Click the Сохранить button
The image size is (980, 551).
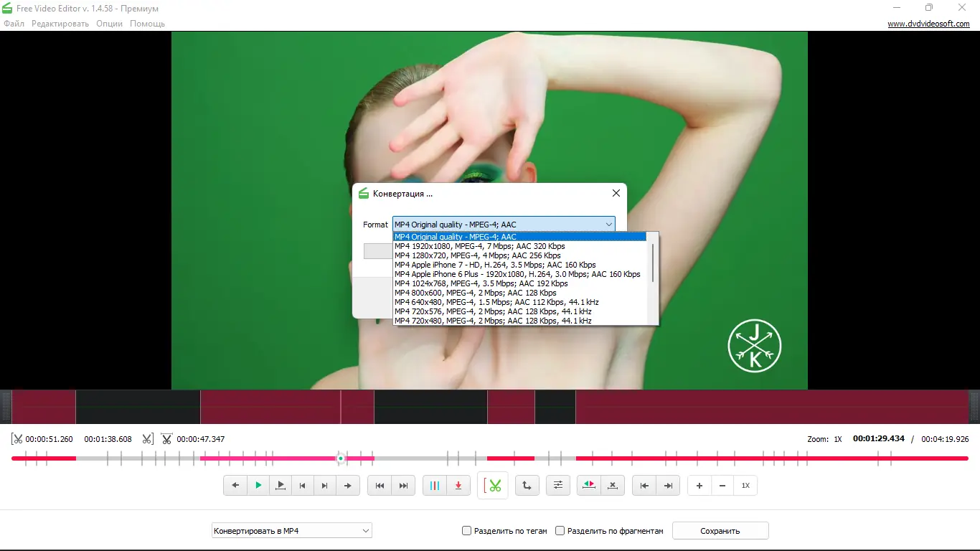pyautogui.click(x=720, y=530)
